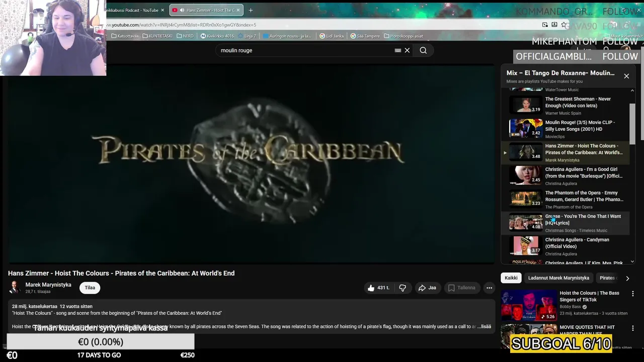Viewport: 644px width, 362px height.
Task: Play 'The Greatest Showman - Never Enough' from playlist
Action: [566, 105]
